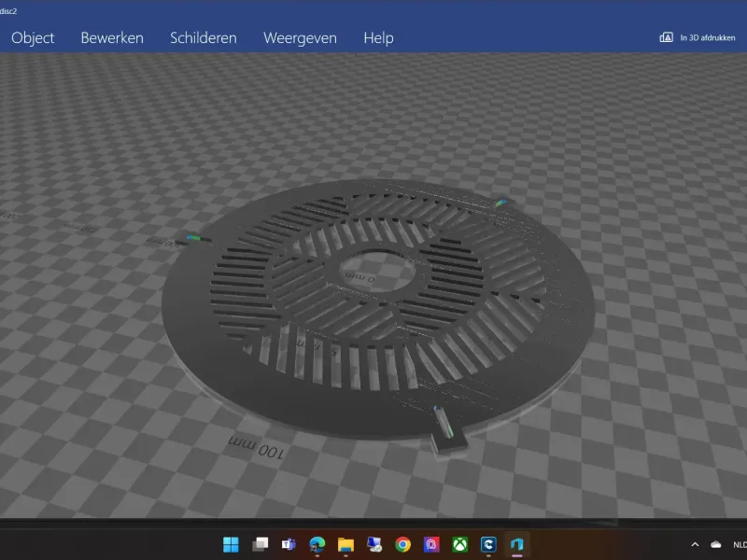Image resolution: width=747 pixels, height=560 pixels.
Task: Click the 3D print icon beside In 3D afdrukken
Action: click(x=666, y=37)
